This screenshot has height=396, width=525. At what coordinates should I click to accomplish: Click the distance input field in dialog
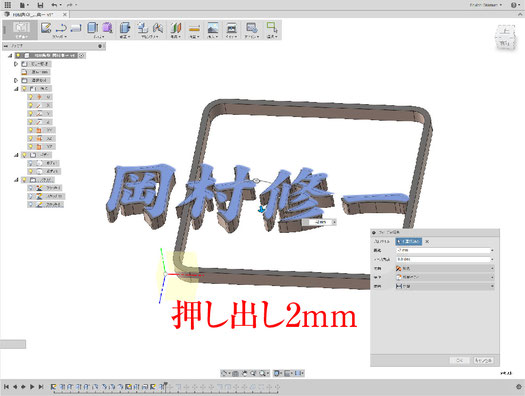[443, 250]
